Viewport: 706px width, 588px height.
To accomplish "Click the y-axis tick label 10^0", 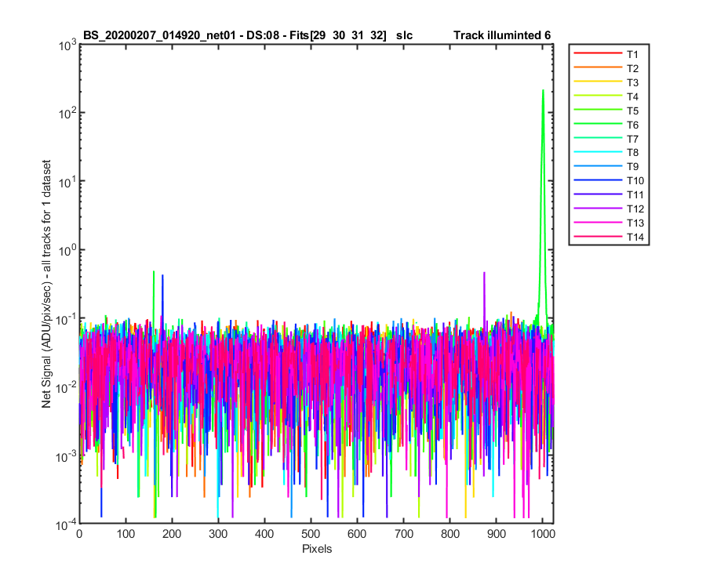I will (67, 251).
